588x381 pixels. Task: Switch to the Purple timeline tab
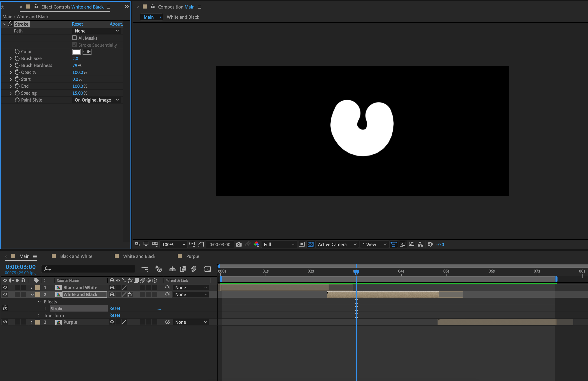click(193, 256)
